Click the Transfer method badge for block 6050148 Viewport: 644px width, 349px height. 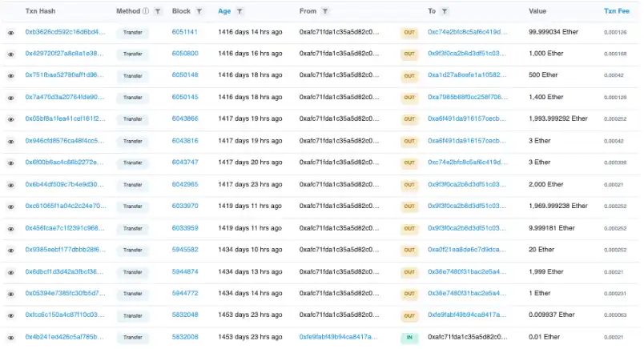click(x=133, y=76)
